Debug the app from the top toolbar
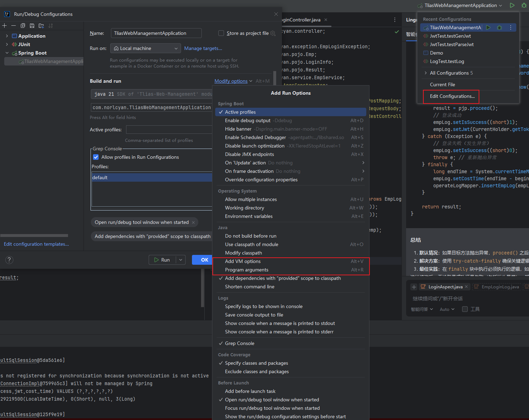The height and width of the screenshot is (420, 529). [x=524, y=5]
